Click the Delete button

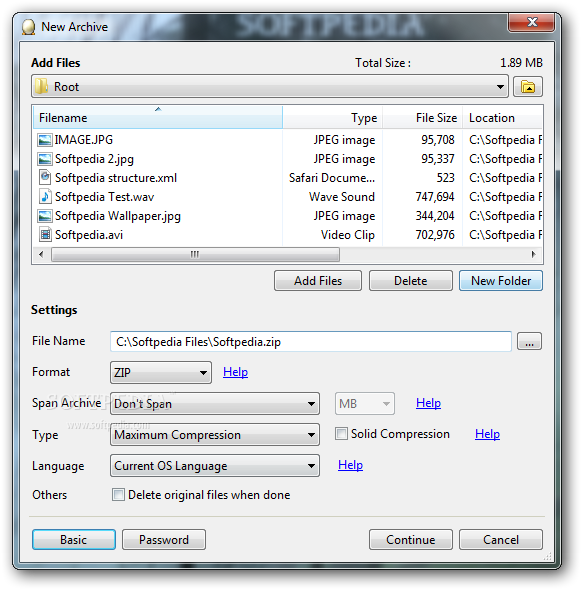410,281
